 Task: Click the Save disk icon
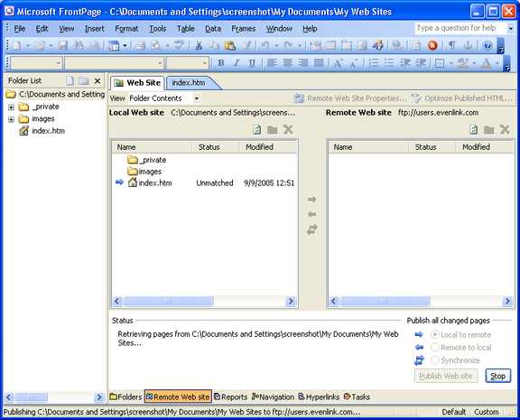[x=62, y=45]
